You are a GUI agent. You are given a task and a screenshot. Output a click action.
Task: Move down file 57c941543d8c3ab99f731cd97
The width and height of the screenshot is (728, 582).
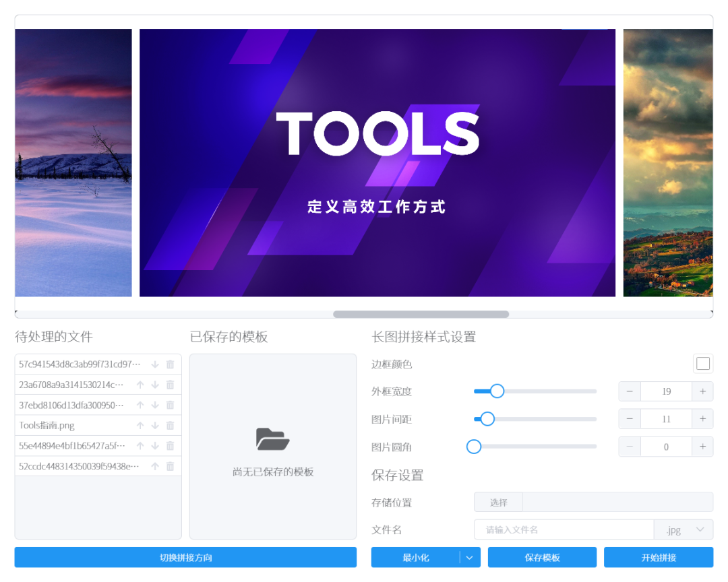[155, 365]
